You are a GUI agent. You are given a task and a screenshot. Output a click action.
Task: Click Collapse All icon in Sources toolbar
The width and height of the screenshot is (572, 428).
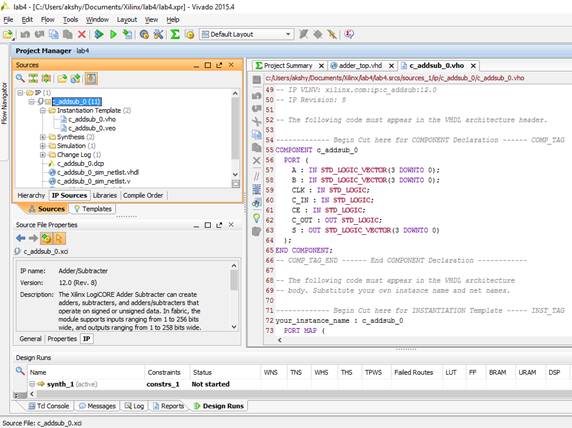pos(33,78)
